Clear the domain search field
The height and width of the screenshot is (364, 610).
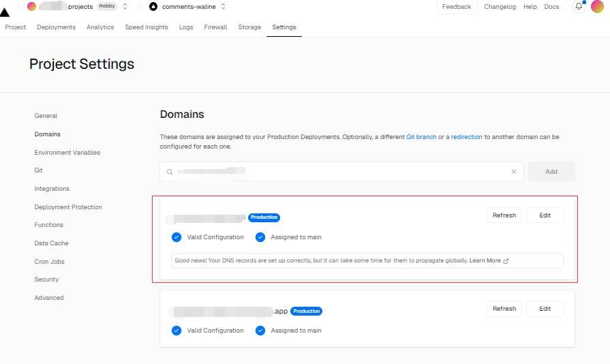tap(514, 172)
